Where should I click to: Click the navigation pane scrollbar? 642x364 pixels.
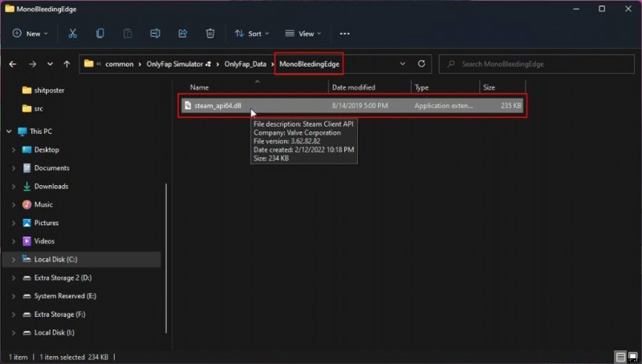tap(166, 258)
